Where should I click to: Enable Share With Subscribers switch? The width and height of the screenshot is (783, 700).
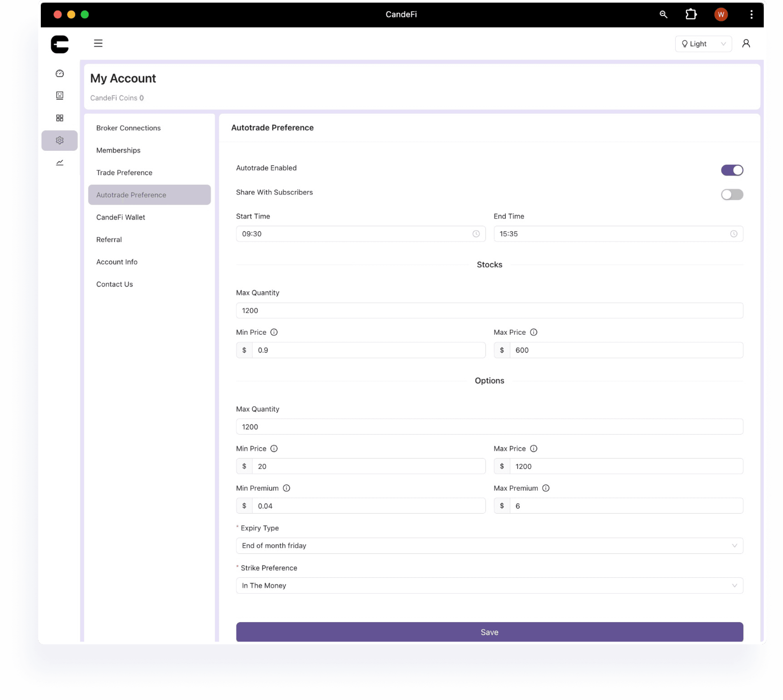pyautogui.click(x=732, y=195)
